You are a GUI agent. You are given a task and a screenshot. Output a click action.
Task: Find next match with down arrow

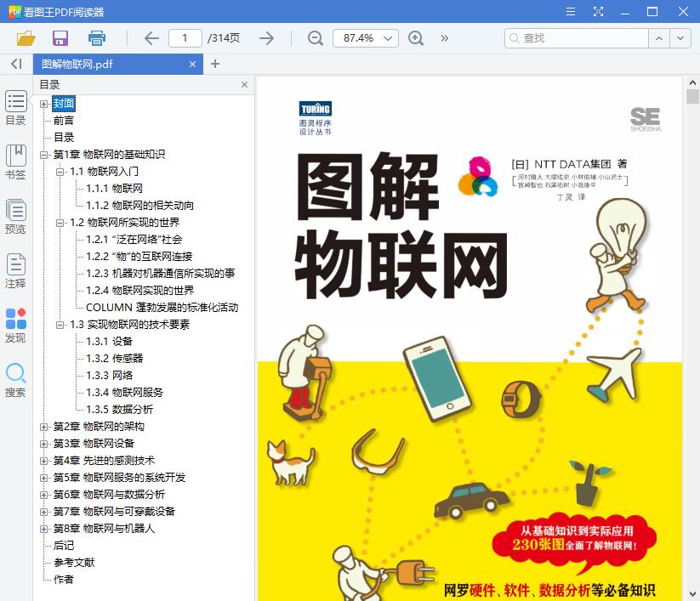(x=680, y=38)
